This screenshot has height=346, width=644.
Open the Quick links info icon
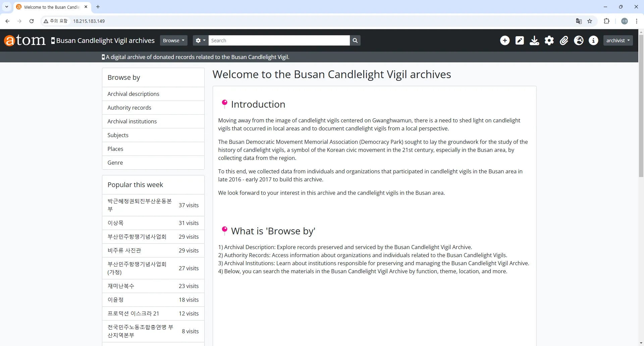(x=593, y=41)
